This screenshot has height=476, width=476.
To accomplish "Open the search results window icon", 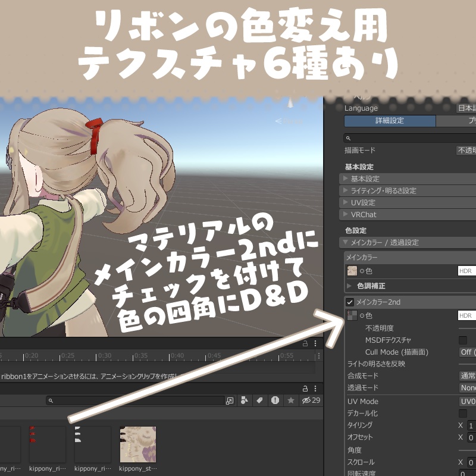I will 231,400.
